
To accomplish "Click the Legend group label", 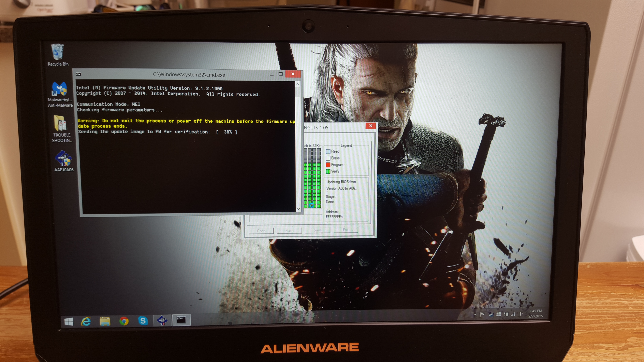I will pos(346,145).
